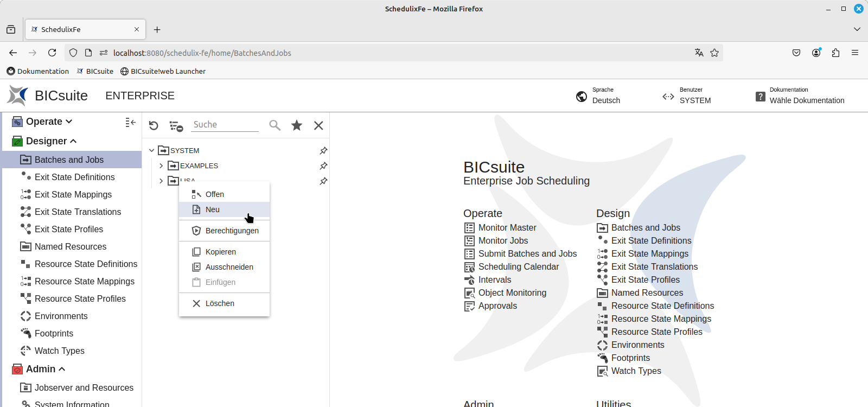The height and width of the screenshot is (407, 868).
Task: Pin the EXAMPLES folder
Action: click(323, 166)
